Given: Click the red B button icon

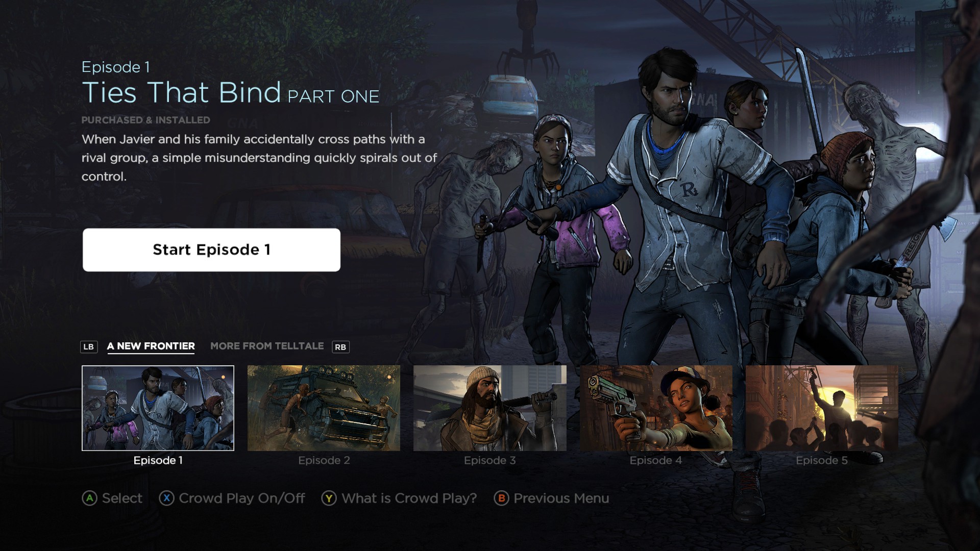Looking at the screenshot, I should pos(501,498).
